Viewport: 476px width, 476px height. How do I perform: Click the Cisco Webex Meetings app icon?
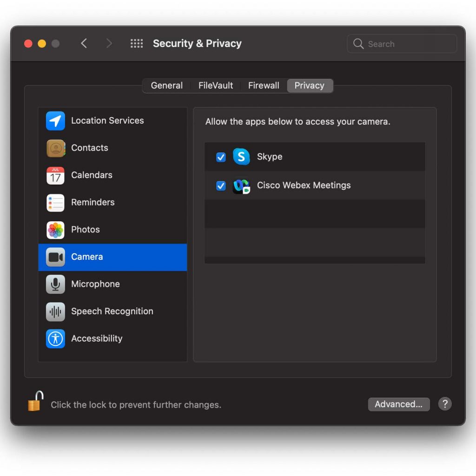[x=241, y=185]
